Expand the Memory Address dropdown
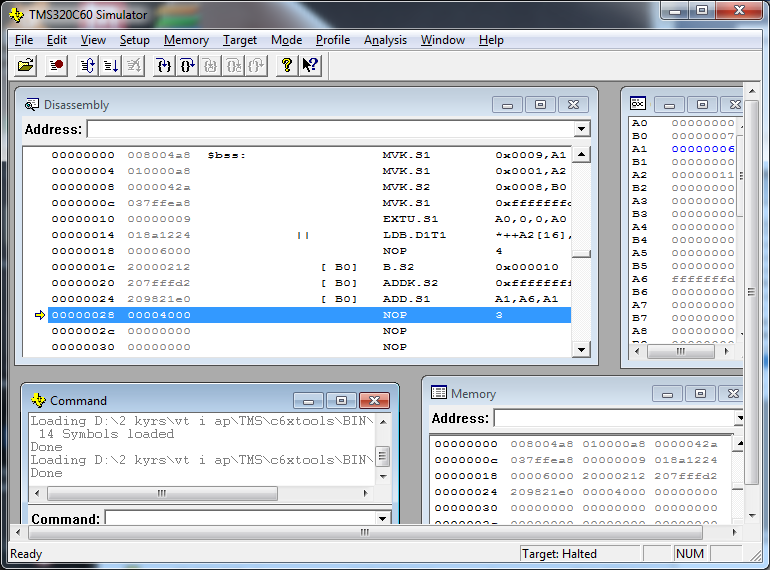 coord(739,418)
